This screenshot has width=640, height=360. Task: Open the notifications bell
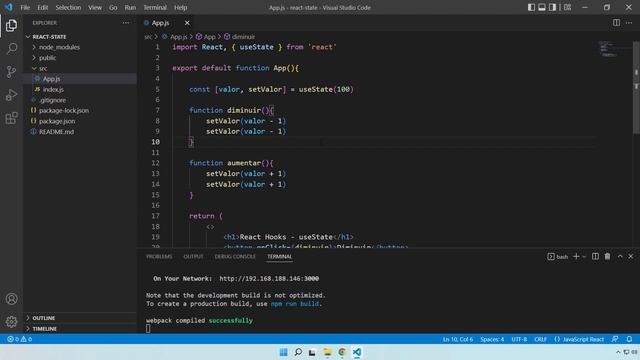point(629,339)
